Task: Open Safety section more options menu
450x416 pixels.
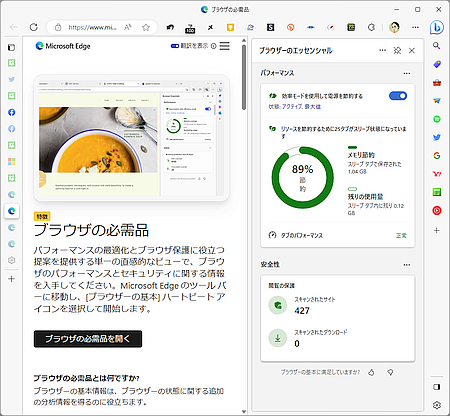Action: click(407, 265)
